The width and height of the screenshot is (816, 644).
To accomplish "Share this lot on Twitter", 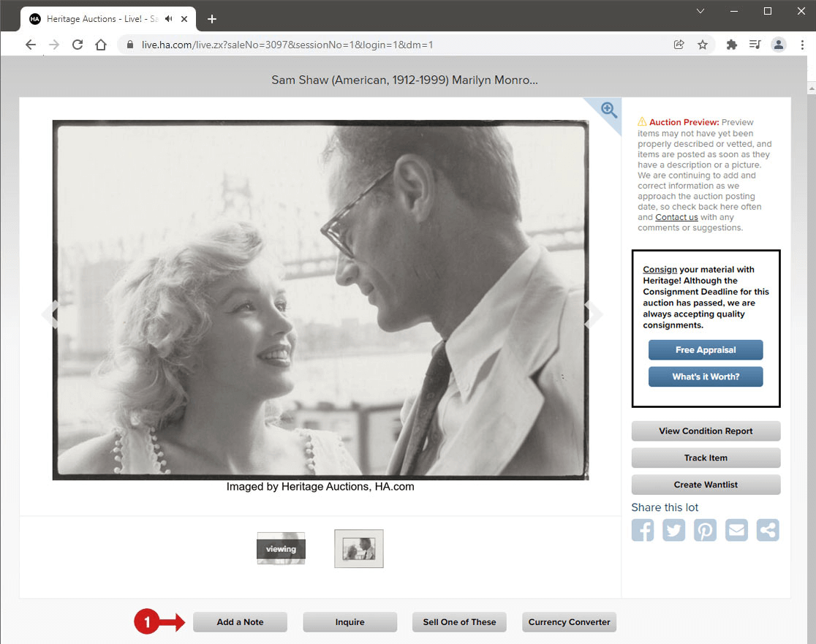I will 674,530.
